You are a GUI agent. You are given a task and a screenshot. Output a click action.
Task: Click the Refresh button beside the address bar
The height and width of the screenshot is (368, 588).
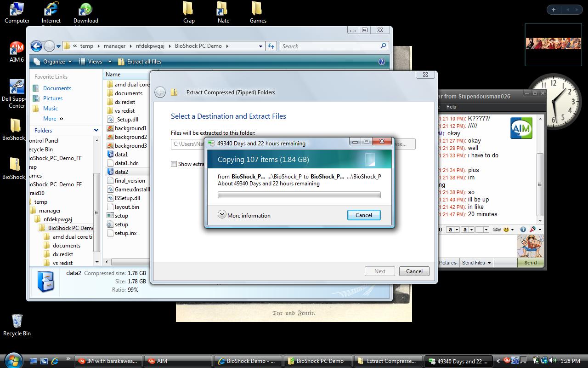(271, 46)
